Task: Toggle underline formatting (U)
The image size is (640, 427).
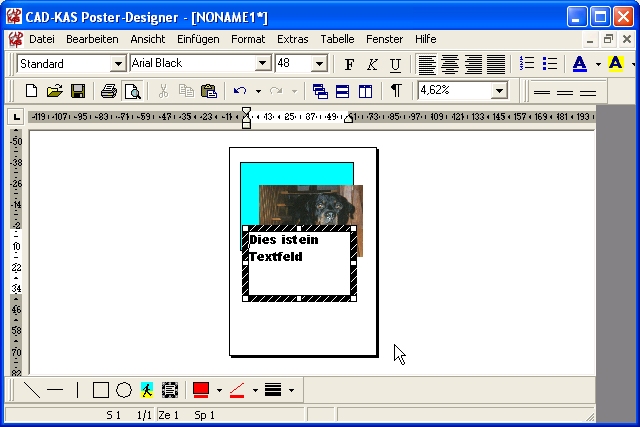Action: click(x=395, y=64)
